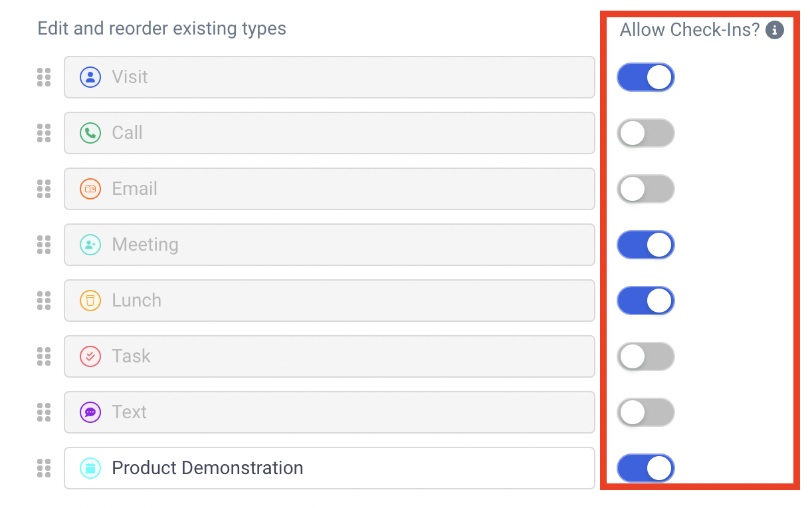
Task: Click the purple Text chat icon
Action: point(90,412)
